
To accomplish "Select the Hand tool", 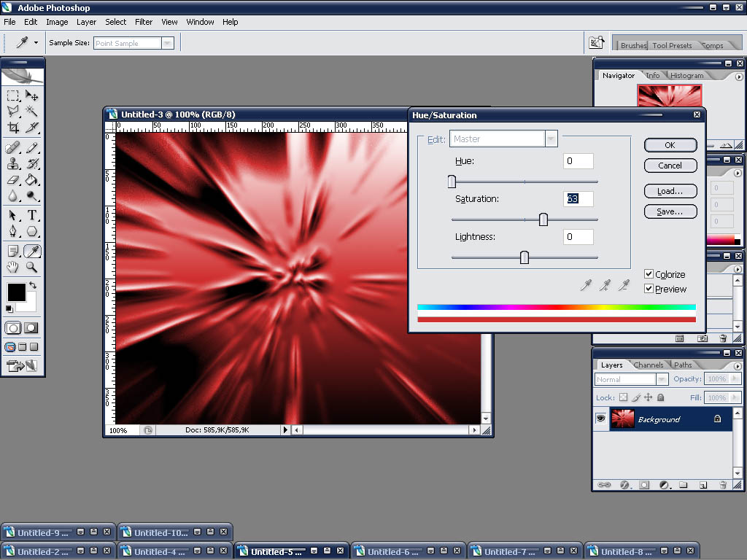I will click(x=13, y=268).
